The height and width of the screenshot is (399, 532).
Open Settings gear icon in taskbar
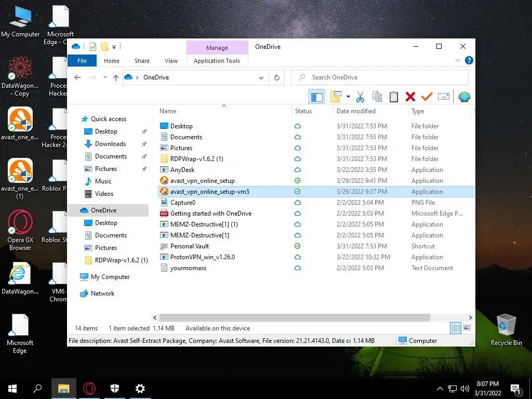140,389
